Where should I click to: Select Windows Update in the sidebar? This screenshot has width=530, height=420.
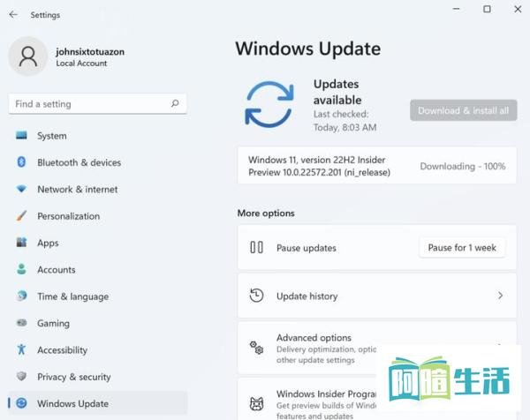[x=98, y=403]
